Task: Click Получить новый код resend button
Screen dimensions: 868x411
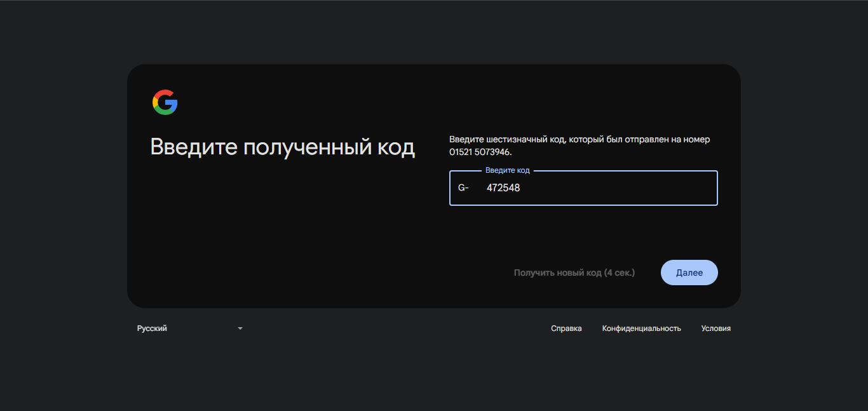Action: click(x=574, y=273)
